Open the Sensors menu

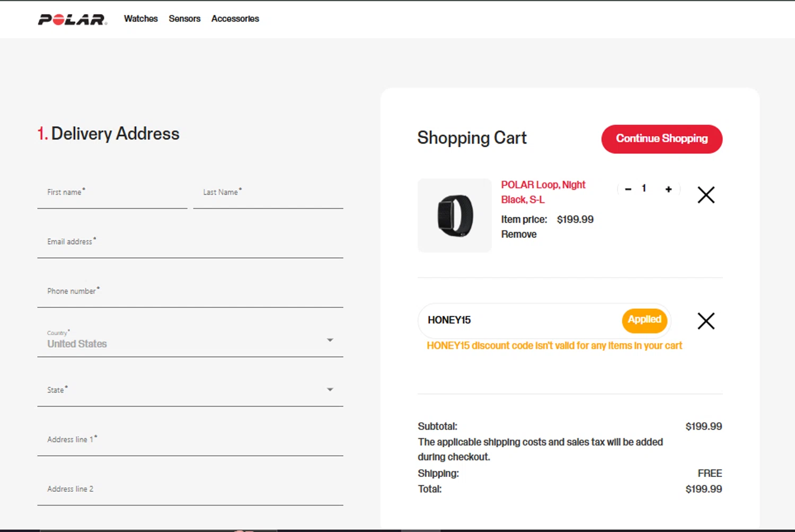click(184, 19)
